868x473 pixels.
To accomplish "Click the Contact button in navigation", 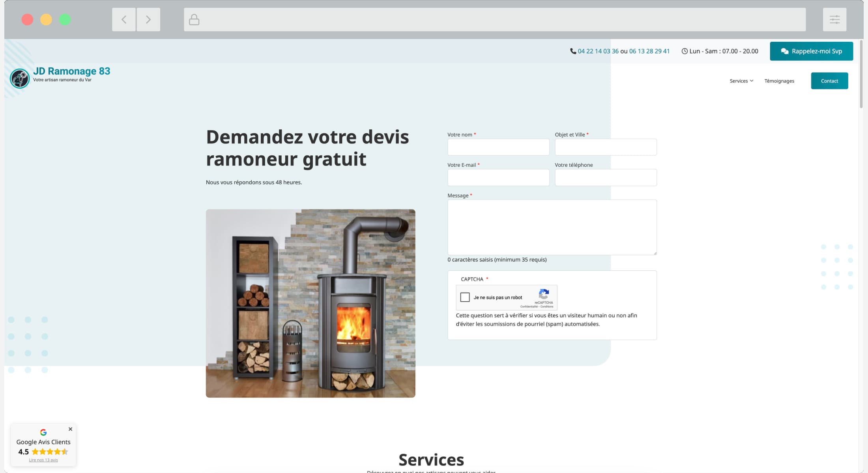I will point(829,81).
